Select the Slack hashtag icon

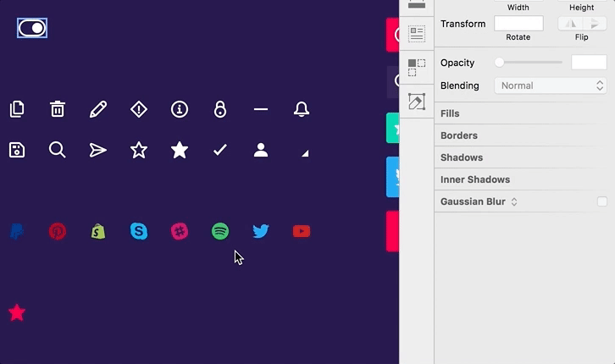(180, 232)
